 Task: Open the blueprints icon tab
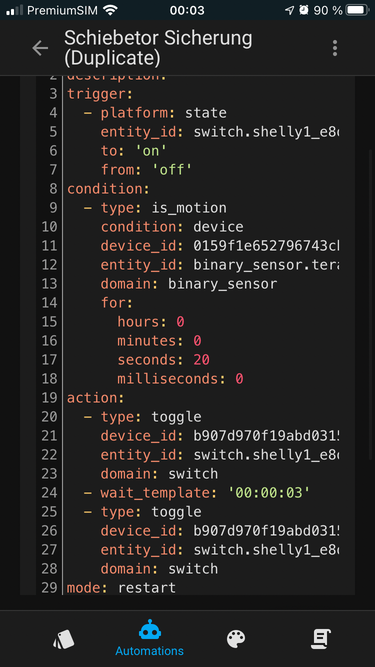click(x=64, y=639)
